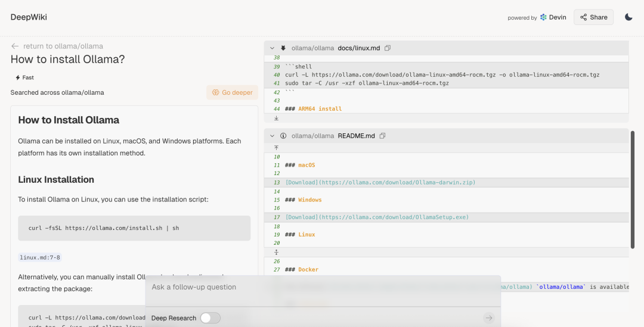The width and height of the screenshot is (644, 327).
Task: Expand lines below in linux.md snippet
Action: pyautogui.click(x=277, y=118)
